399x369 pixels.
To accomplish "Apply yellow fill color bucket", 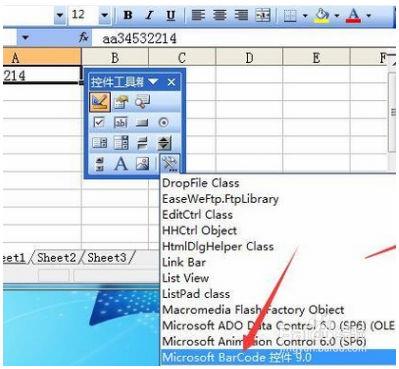I will pos(322,15).
